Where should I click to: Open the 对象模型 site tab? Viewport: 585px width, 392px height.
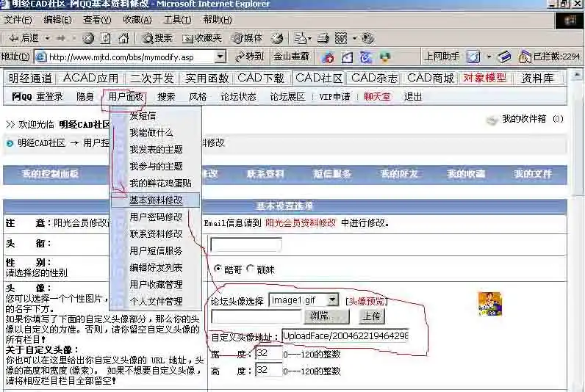(x=484, y=78)
